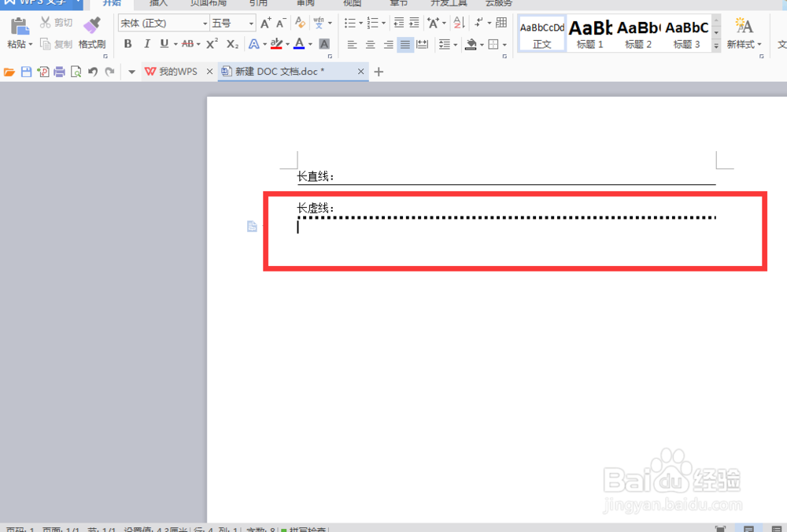The image size is (787, 532).
Task: Increase font size with the A+ icon
Action: [x=265, y=23]
